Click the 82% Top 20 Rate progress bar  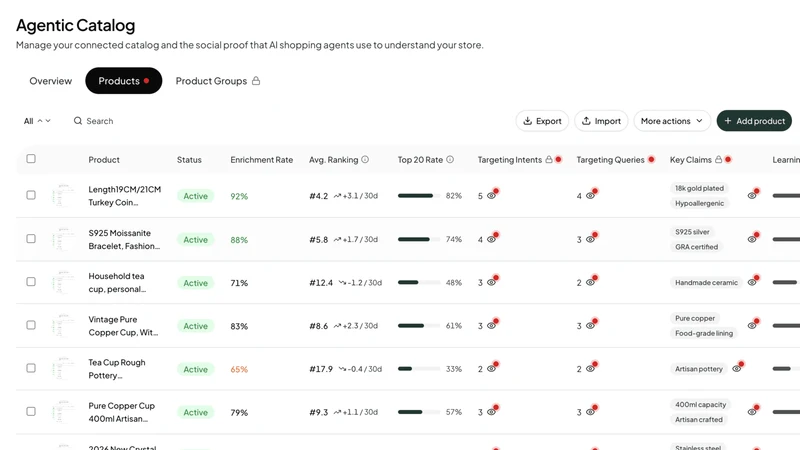419,195
